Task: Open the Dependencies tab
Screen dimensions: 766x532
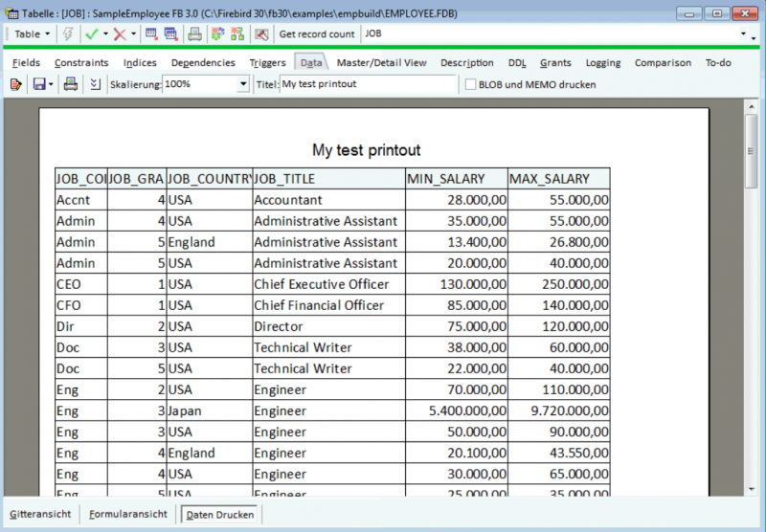Action: pyautogui.click(x=203, y=62)
